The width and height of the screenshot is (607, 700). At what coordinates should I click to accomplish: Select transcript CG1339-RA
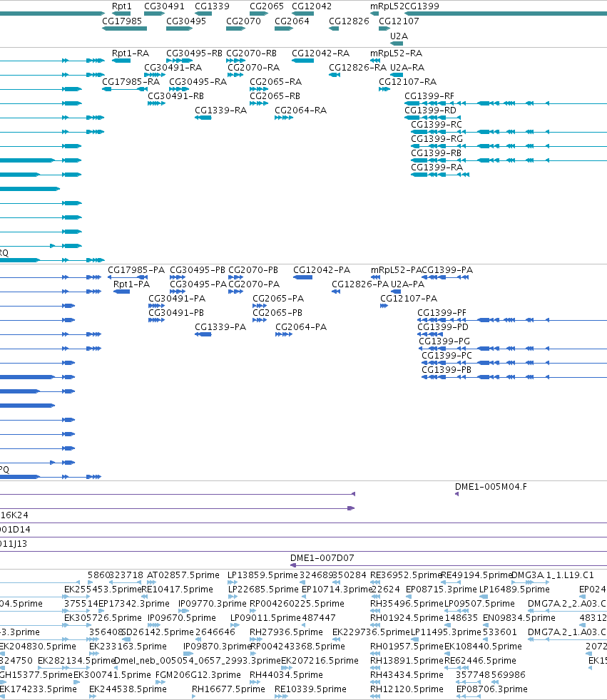tap(220, 110)
